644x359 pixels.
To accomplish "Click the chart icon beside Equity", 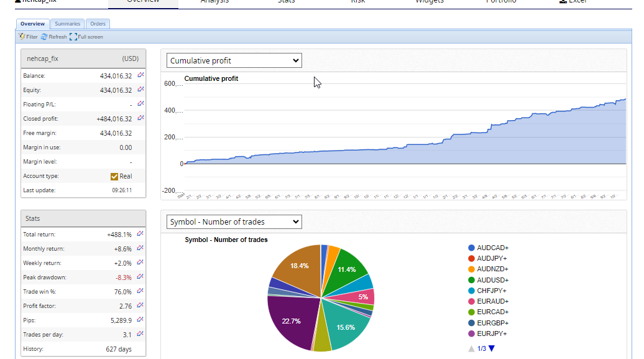I will click(140, 90).
